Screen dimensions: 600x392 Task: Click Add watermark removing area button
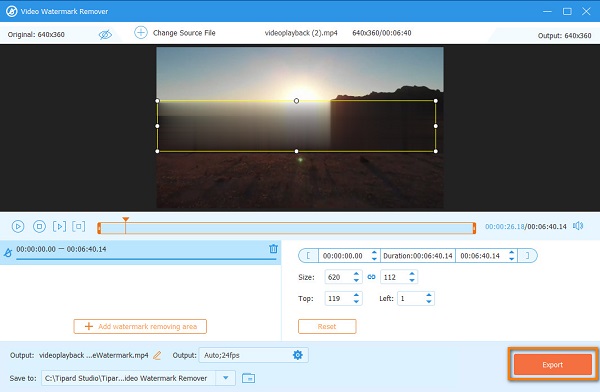(x=140, y=327)
